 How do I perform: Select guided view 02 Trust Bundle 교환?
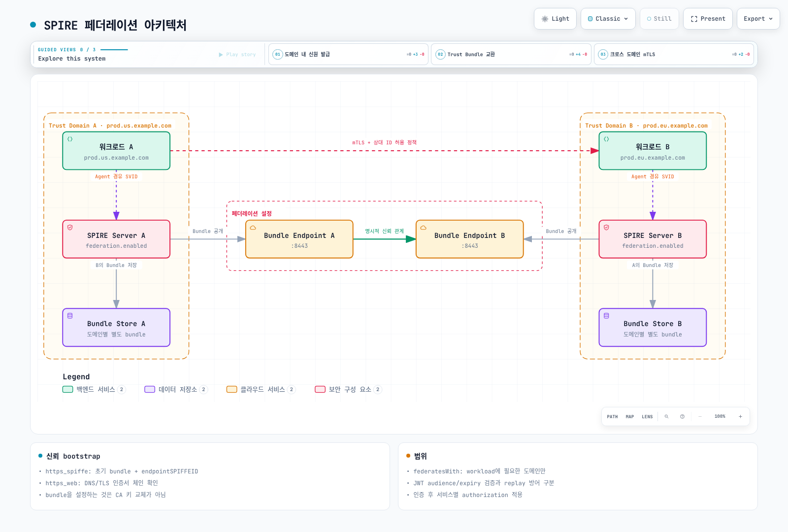click(x=511, y=54)
